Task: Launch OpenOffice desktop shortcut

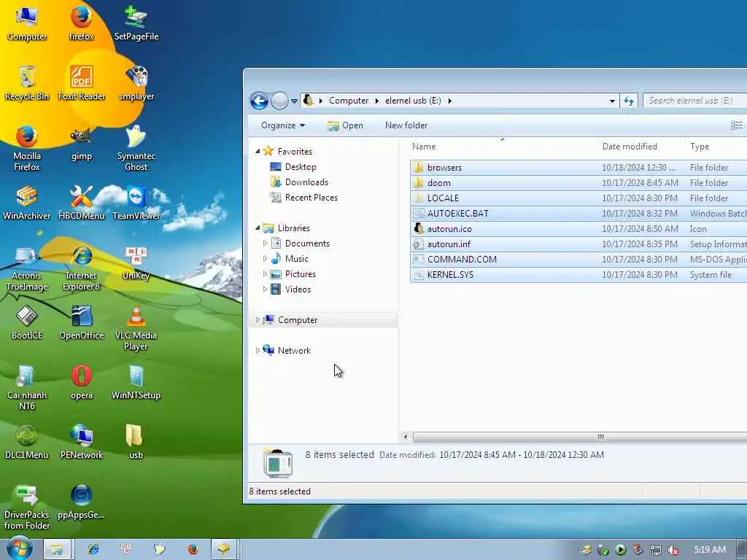Action: point(82,322)
